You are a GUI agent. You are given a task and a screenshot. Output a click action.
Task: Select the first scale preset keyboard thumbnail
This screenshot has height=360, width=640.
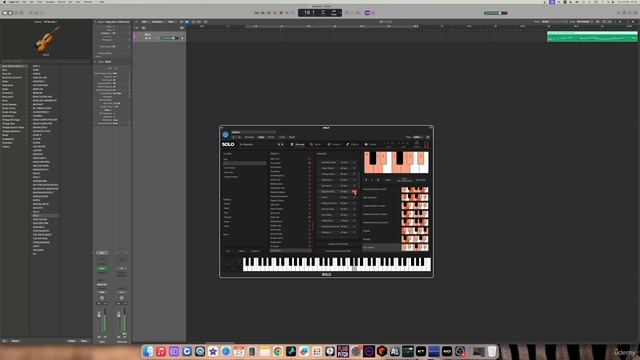(415, 189)
